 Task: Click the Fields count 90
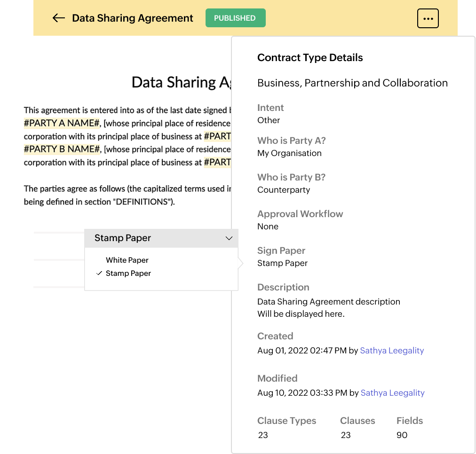coord(402,435)
